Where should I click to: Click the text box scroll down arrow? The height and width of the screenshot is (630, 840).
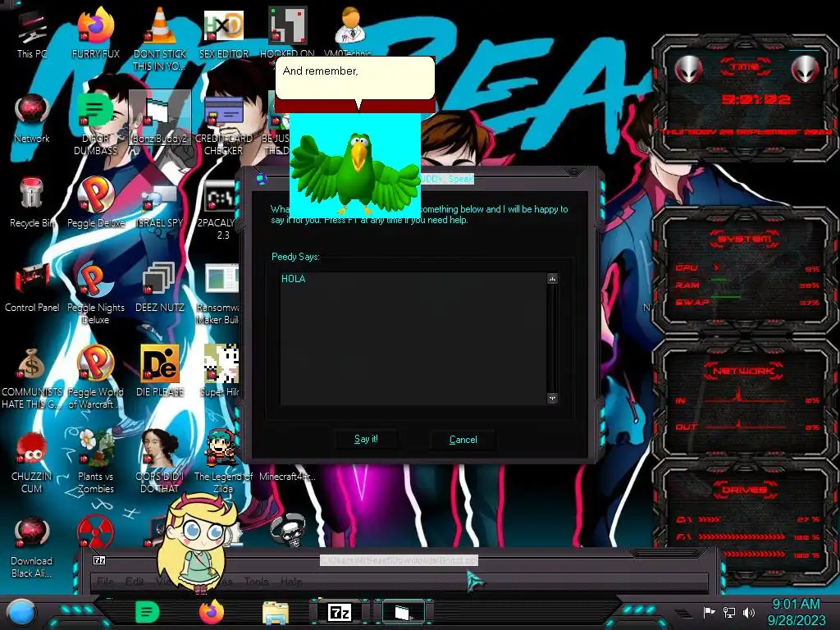[552, 398]
